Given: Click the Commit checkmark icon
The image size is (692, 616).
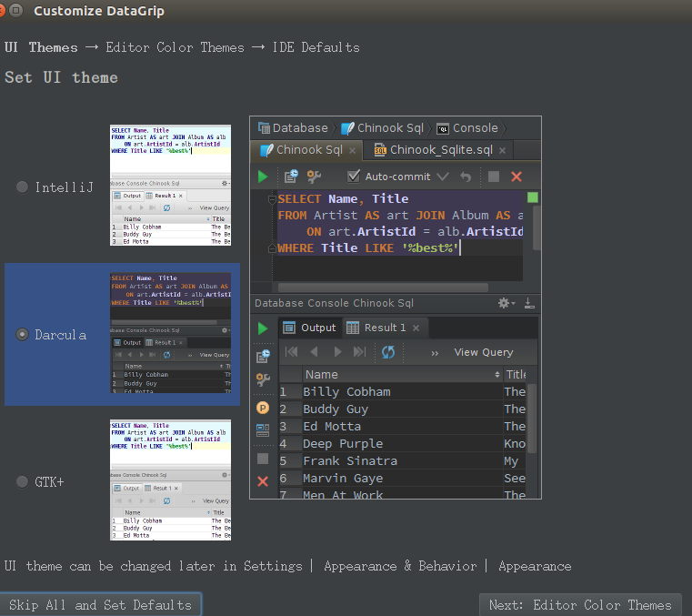Looking at the screenshot, I should 443,177.
